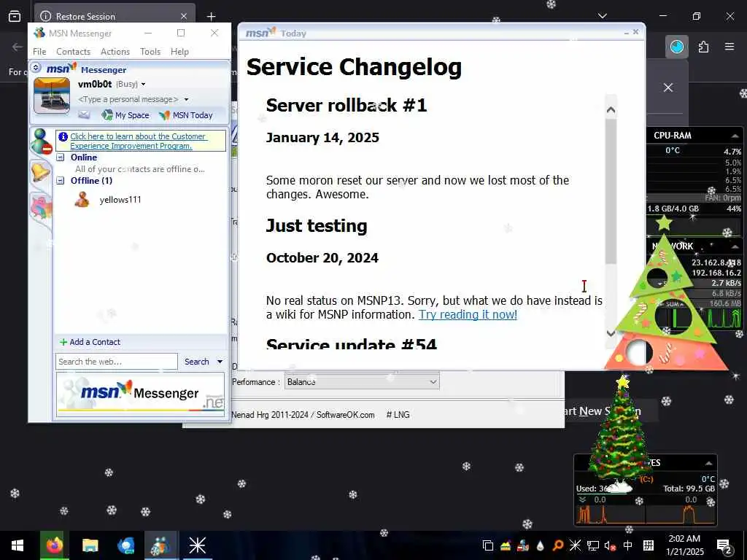Open the Tools menu
Screen dimensions: 747x560
coord(150,52)
